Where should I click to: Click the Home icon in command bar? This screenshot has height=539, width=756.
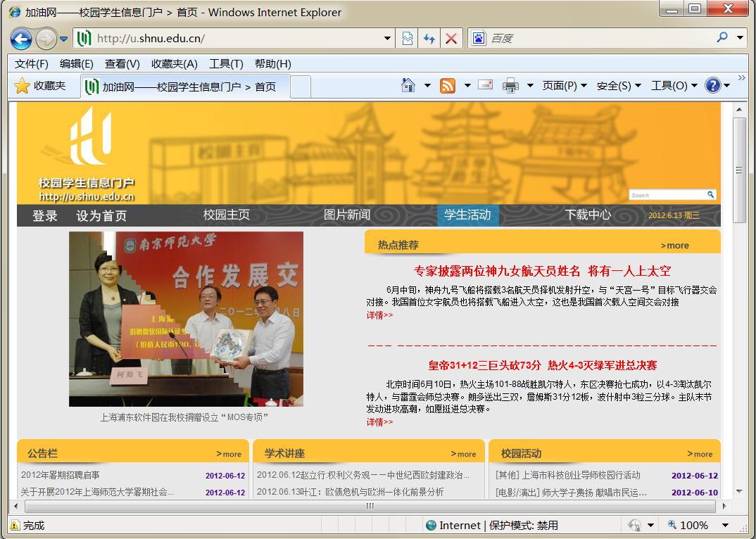point(408,86)
